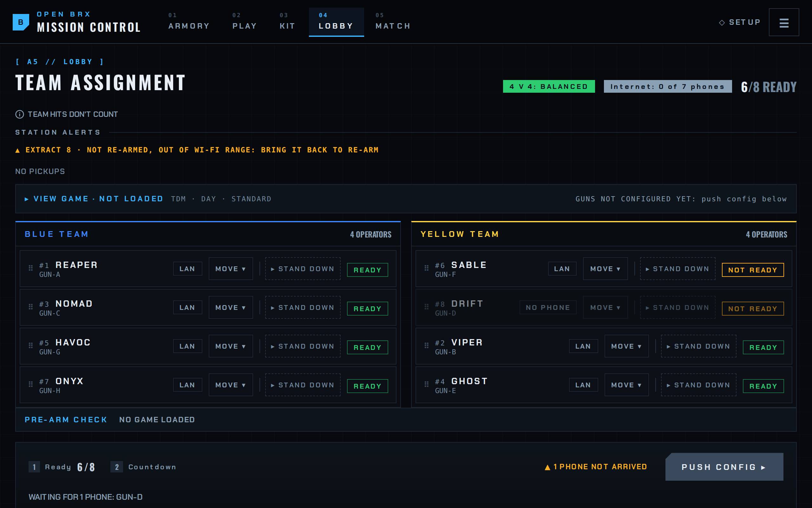Grab the drag handle for Havoc
This screenshot has width=812, height=508.
[30, 345]
